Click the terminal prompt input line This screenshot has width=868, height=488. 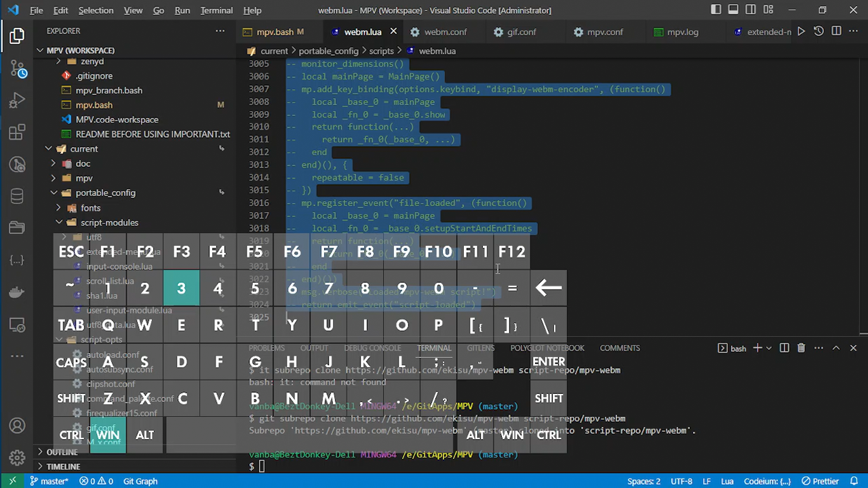[x=262, y=467]
